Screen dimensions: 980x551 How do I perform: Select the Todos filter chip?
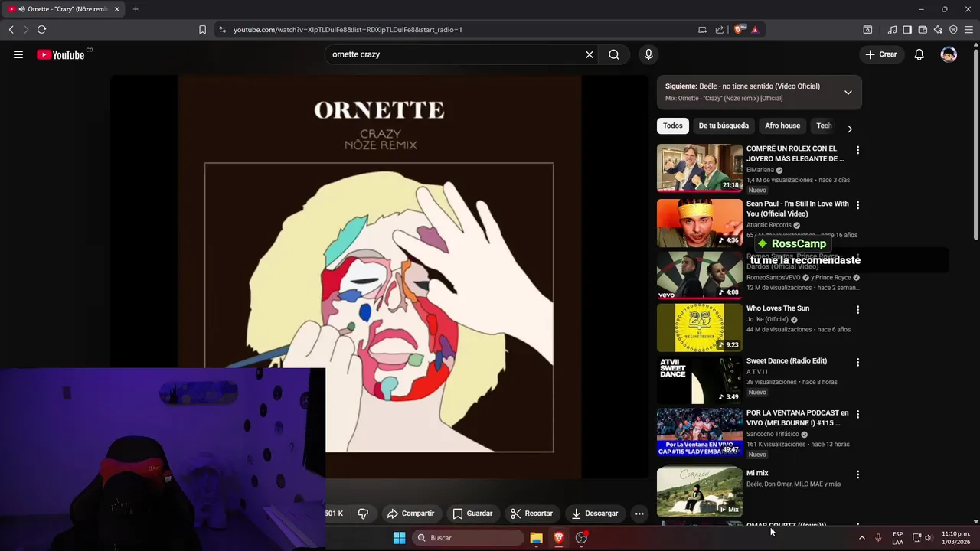[672, 126]
